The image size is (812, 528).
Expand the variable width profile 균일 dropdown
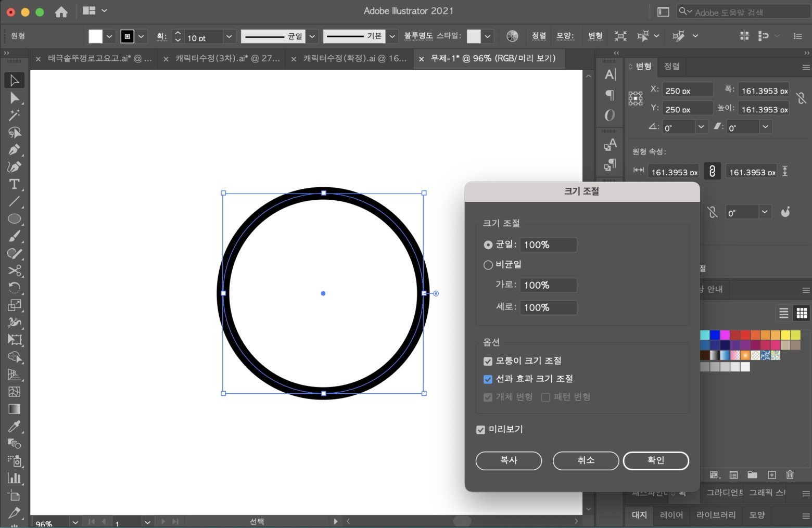pyautogui.click(x=311, y=36)
